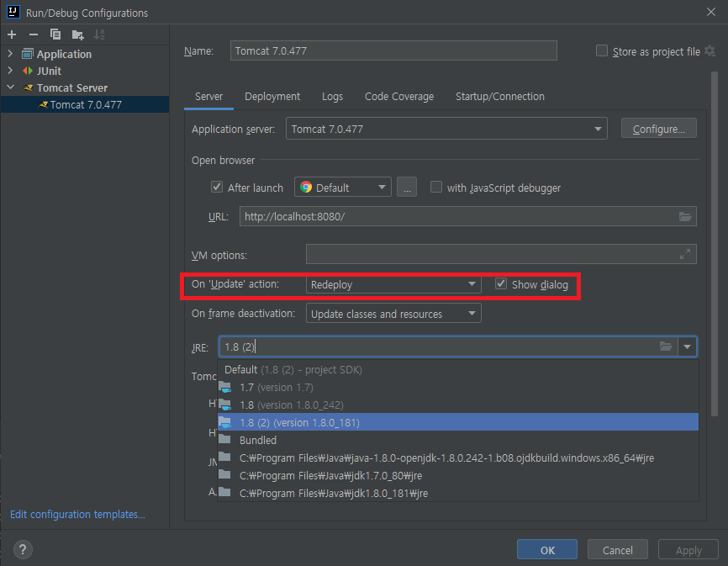
Task: Click the OK button
Action: tap(547, 550)
